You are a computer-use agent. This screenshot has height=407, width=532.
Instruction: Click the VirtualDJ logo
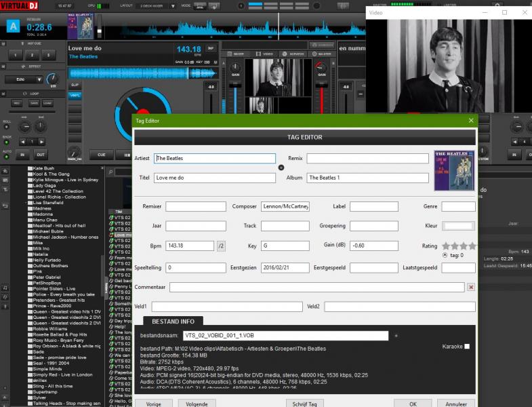[x=20, y=5]
